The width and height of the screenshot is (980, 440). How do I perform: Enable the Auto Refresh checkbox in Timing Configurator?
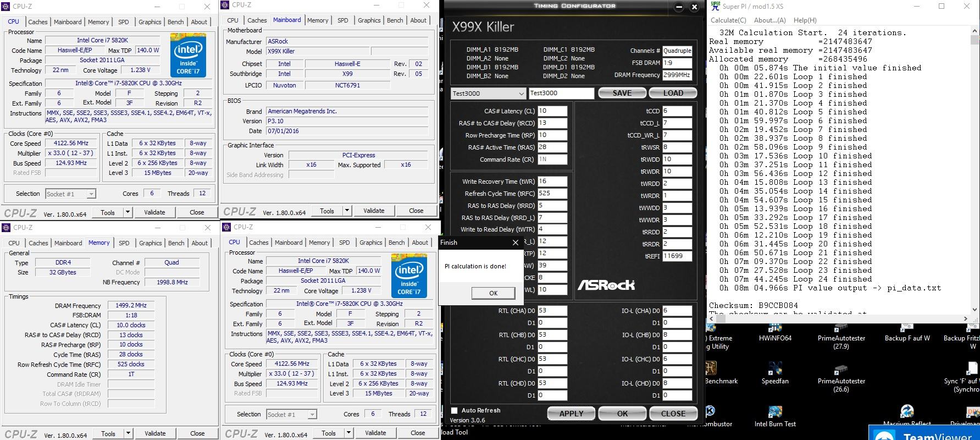pyautogui.click(x=455, y=410)
